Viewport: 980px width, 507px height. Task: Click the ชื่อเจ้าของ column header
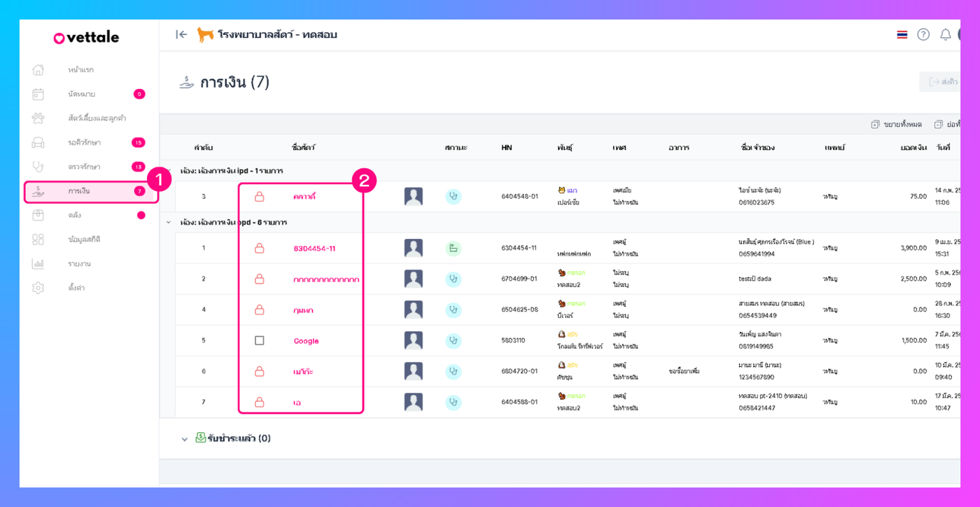click(757, 148)
